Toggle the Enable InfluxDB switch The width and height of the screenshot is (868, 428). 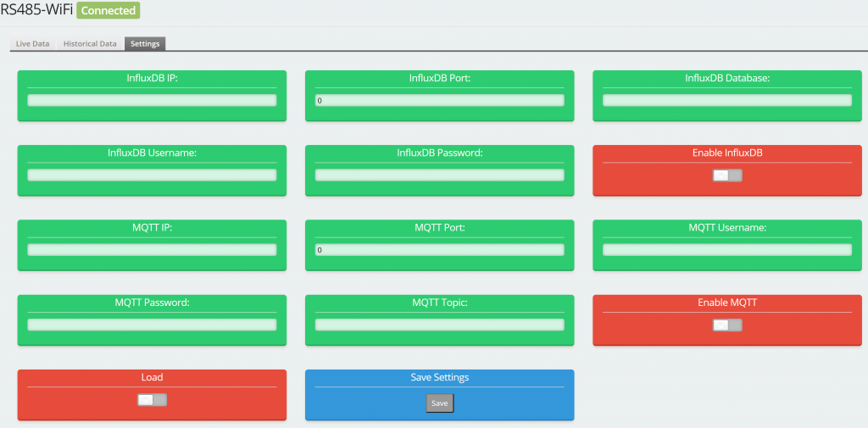726,175
